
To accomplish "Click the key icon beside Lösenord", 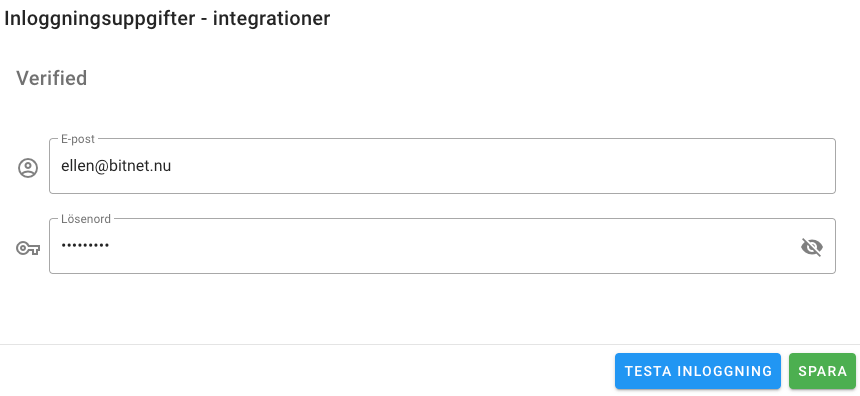I will coord(28,248).
